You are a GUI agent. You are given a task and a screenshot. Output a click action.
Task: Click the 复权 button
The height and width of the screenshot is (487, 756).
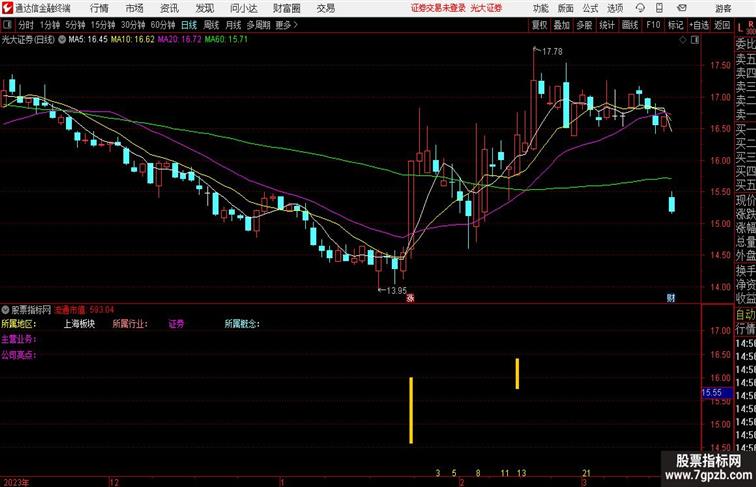tap(540, 25)
